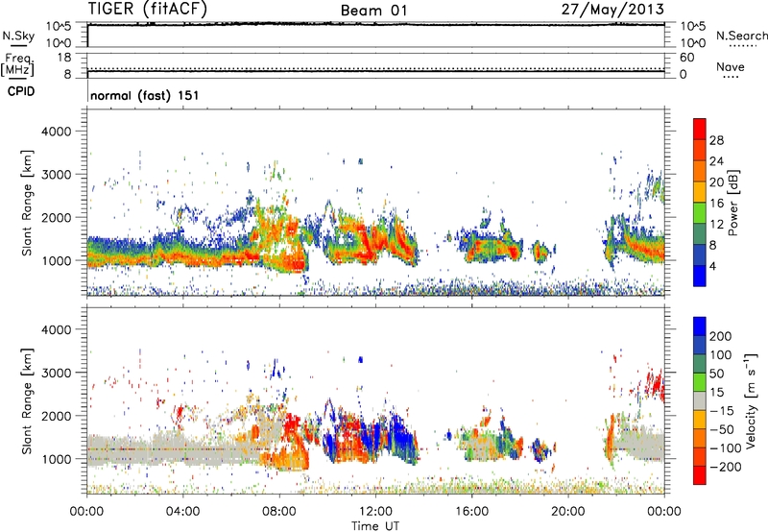This screenshot has height=532, width=768.
Task: Click the 'Nave' legend label
Action: click(x=731, y=67)
